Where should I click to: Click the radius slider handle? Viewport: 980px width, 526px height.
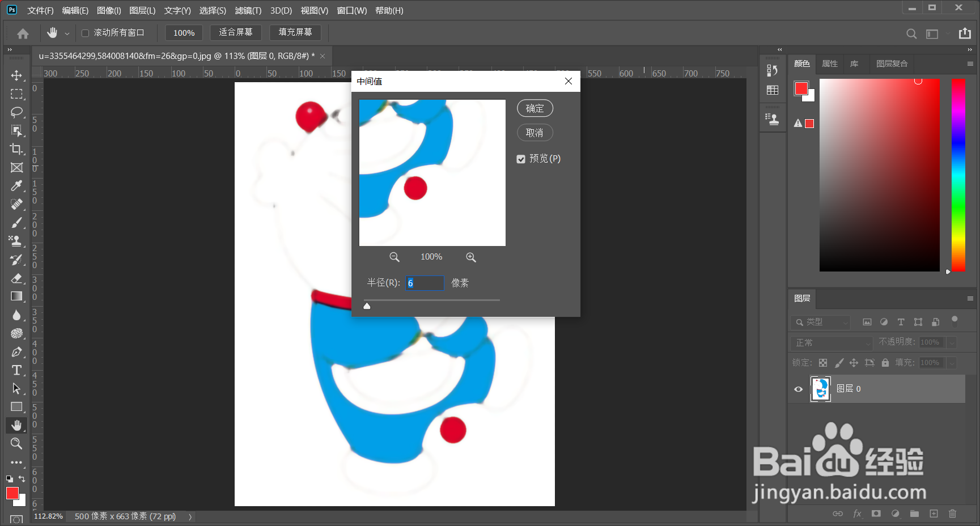(x=367, y=306)
